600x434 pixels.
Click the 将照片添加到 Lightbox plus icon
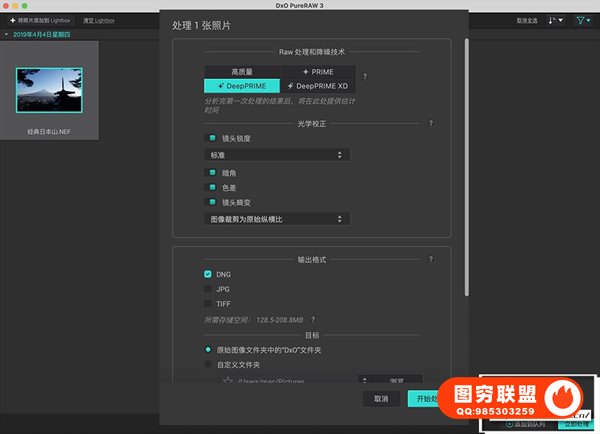(x=9, y=20)
